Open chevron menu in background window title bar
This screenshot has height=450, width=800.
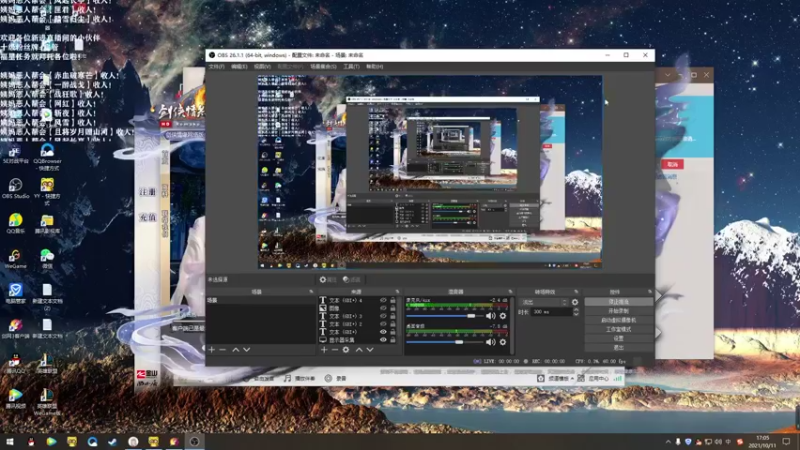tap(667, 75)
